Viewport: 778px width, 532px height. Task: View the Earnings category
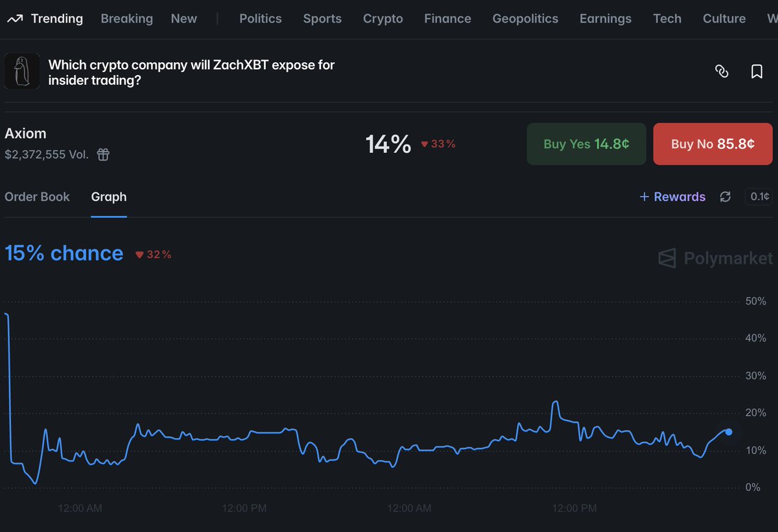coord(605,19)
